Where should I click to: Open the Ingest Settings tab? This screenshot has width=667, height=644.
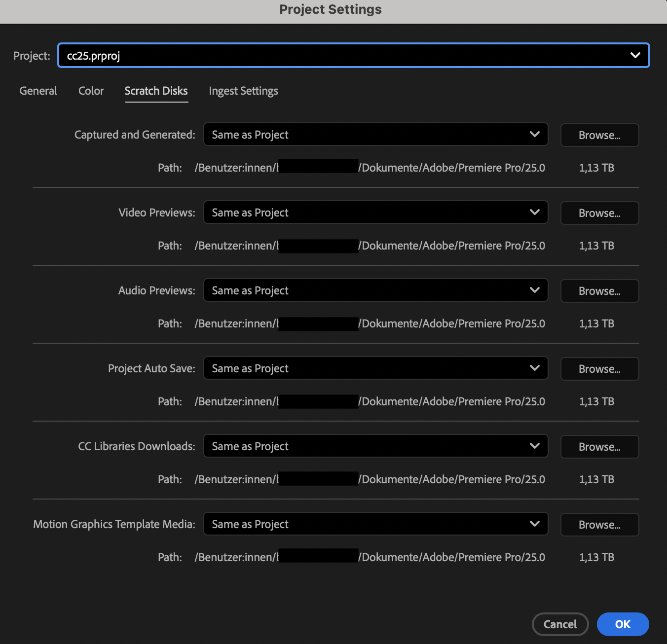(x=243, y=91)
